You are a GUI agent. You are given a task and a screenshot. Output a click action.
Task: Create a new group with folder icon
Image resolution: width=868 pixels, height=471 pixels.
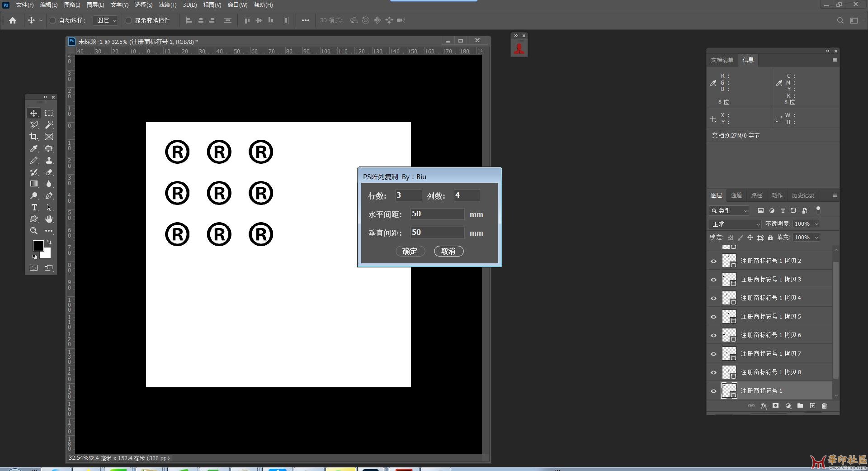point(800,406)
